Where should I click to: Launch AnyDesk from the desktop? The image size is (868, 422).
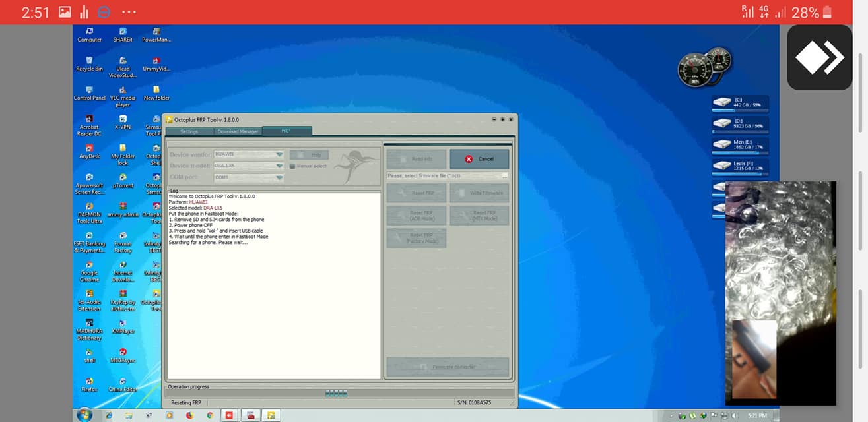(x=89, y=152)
